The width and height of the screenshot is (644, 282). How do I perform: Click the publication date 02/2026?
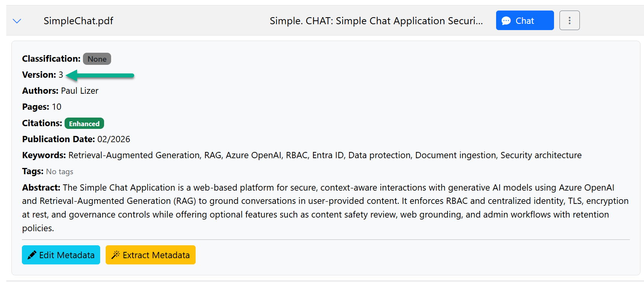tap(114, 139)
